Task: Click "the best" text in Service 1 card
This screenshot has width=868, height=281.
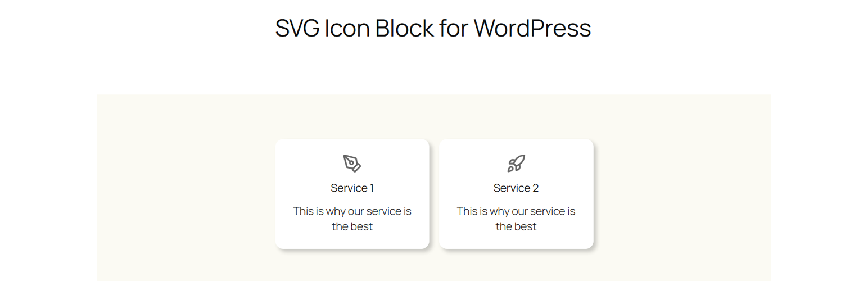Action: (x=352, y=226)
